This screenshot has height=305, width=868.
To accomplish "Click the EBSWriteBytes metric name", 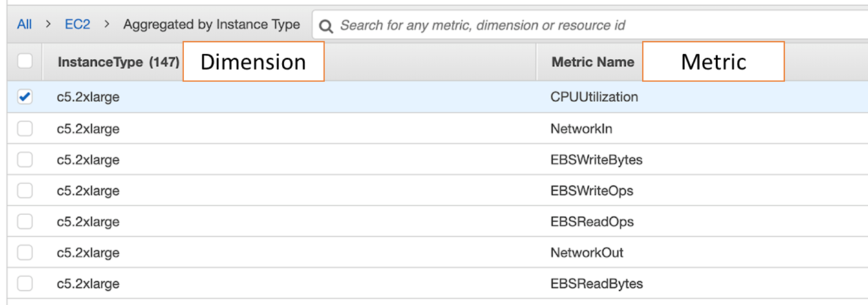I will click(597, 160).
